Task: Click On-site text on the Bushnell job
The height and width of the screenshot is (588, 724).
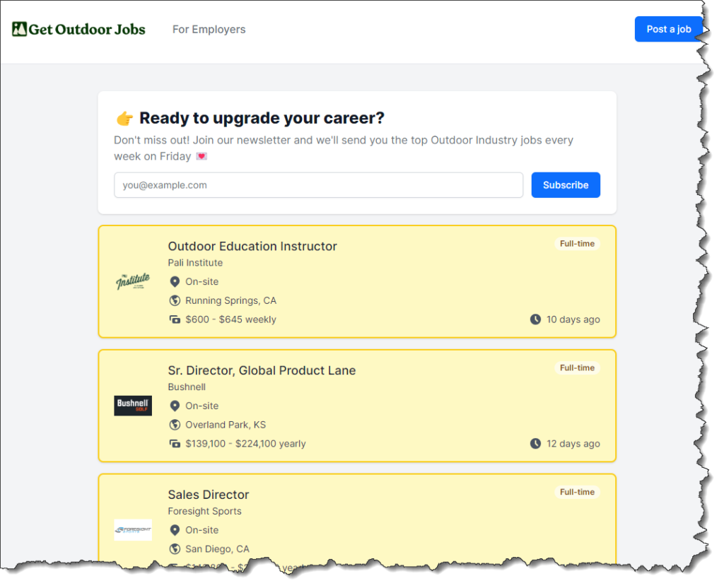Action: 202,406
